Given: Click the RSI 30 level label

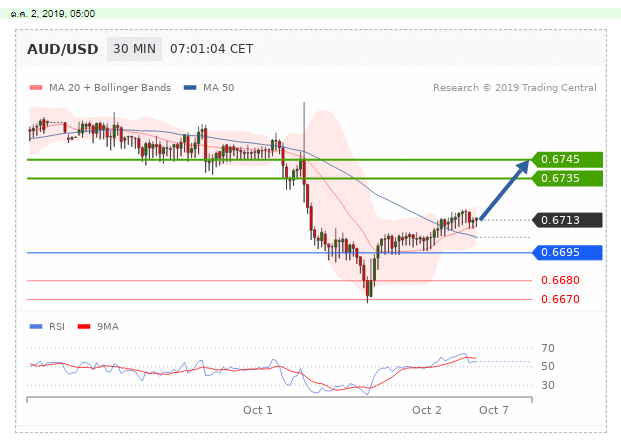Looking at the screenshot, I should (x=548, y=385).
